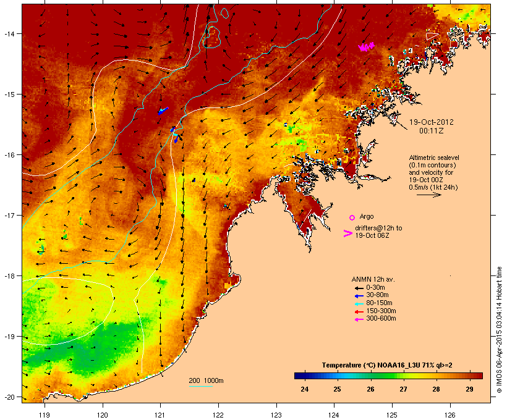
Task: Click the Altimetric sealevel caption
Action: point(434,157)
